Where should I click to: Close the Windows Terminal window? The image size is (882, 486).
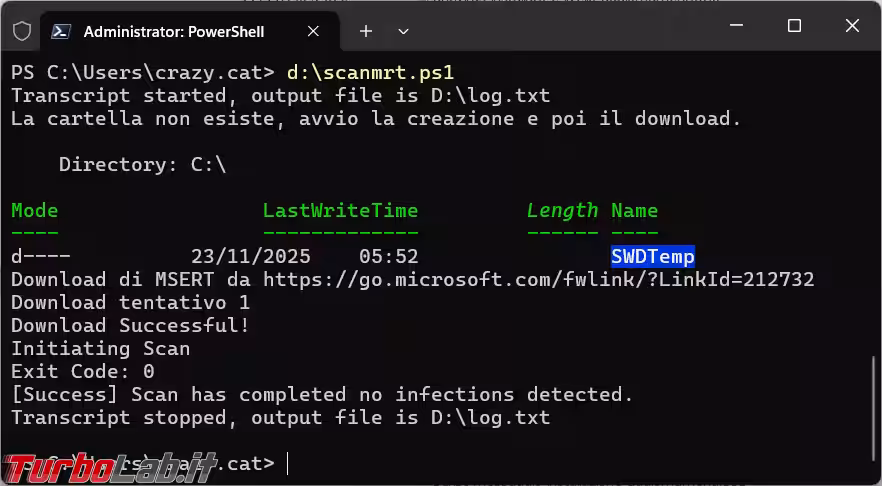pyautogui.click(x=850, y=28)
